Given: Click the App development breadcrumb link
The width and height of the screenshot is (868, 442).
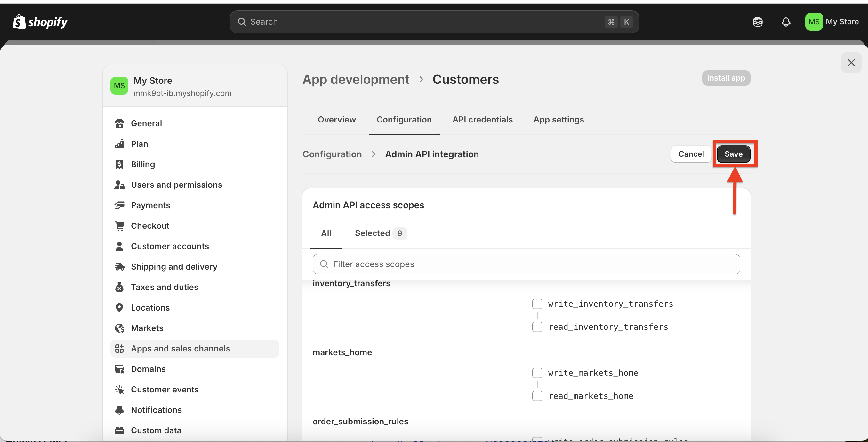Looking at the screenshot, I should click(x=356, y=79).
